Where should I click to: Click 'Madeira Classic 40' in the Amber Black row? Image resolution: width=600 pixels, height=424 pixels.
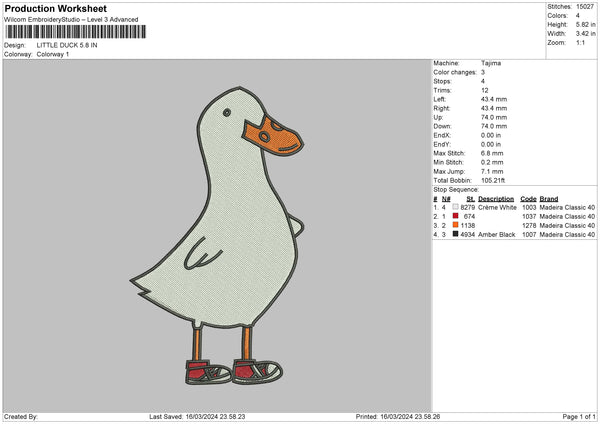[x=567, y=235]
